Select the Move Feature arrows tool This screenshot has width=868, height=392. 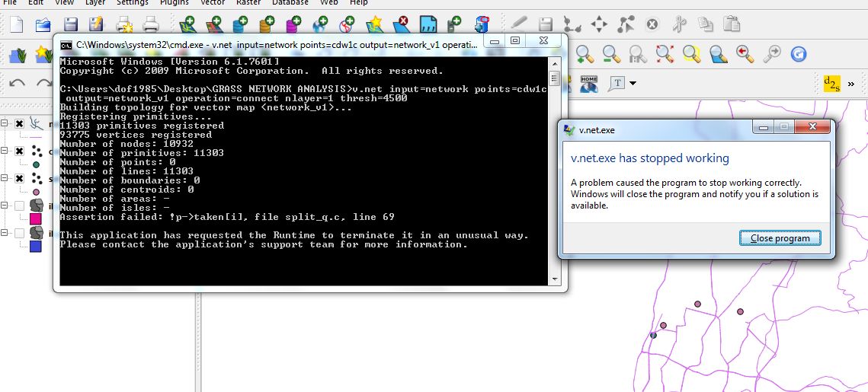(599, 24)
